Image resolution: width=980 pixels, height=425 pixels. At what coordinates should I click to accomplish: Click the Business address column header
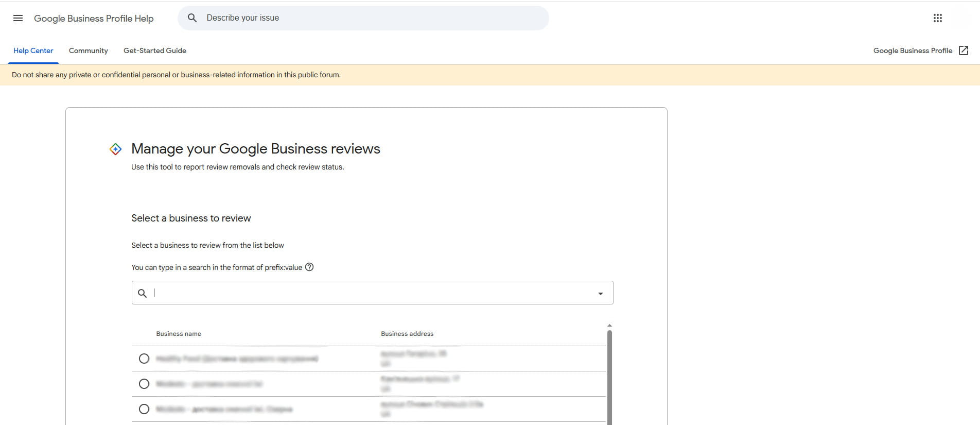pos(407,334)
